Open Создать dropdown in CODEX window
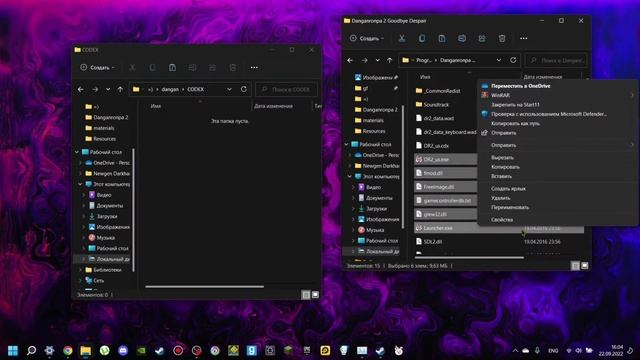The width and height of the screenshot is (640, 360). pyautogui.click(x=98, y=67)
